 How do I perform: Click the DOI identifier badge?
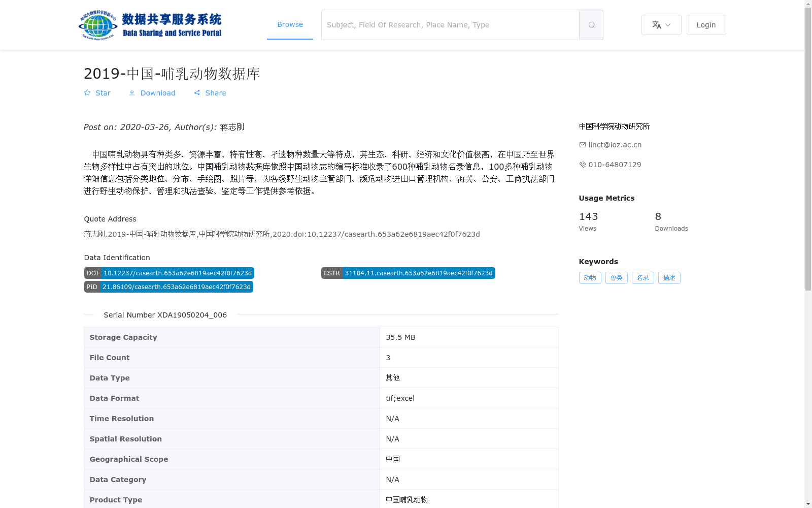point(169,273)
